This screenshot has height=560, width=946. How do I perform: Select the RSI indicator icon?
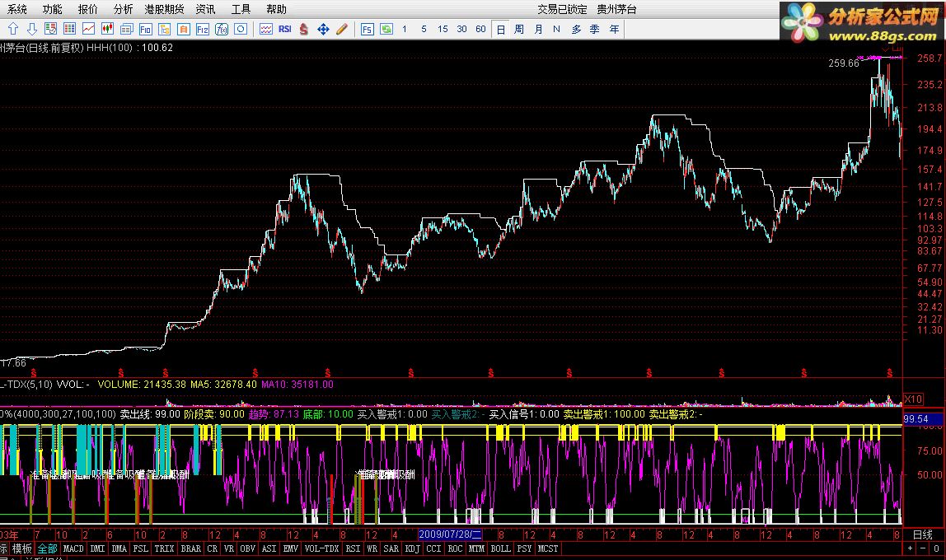(x=285, y=29)
